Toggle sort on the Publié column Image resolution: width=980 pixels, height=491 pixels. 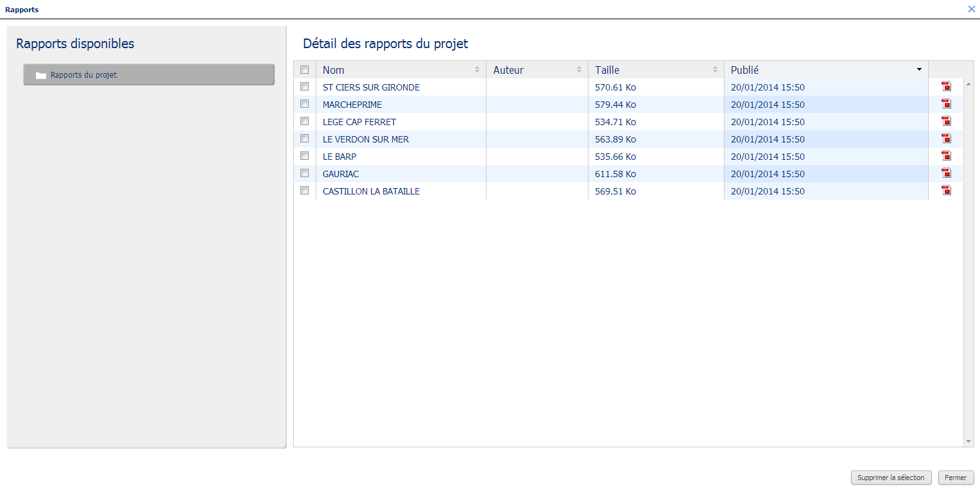coord(826,70)
